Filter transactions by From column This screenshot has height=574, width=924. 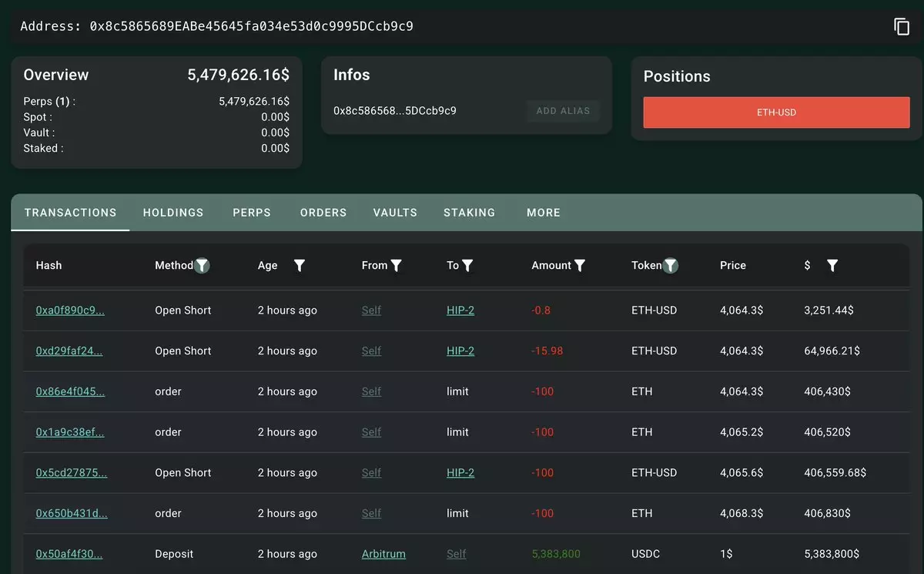pos(397,265)
